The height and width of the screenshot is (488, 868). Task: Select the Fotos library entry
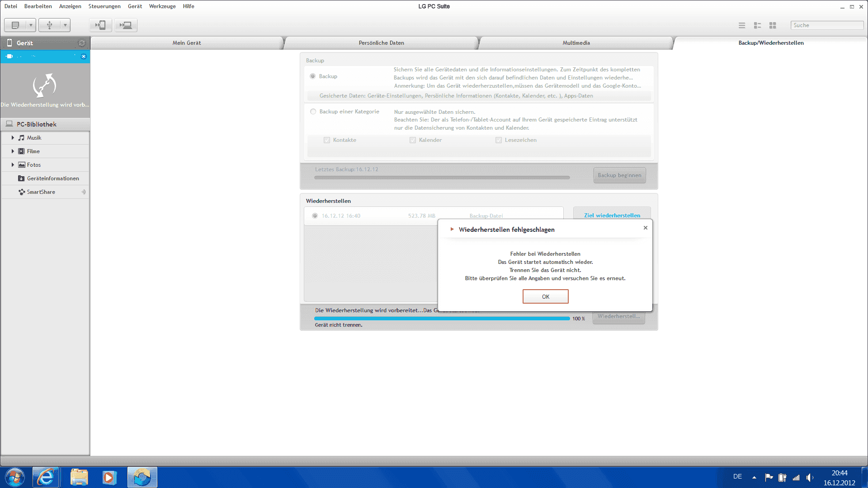click(x=33, y=165)
